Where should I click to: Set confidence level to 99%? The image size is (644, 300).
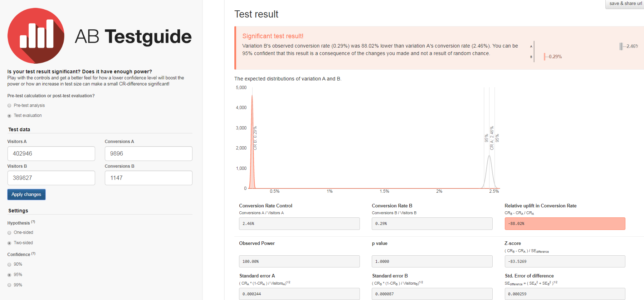(x=10, y=285)
